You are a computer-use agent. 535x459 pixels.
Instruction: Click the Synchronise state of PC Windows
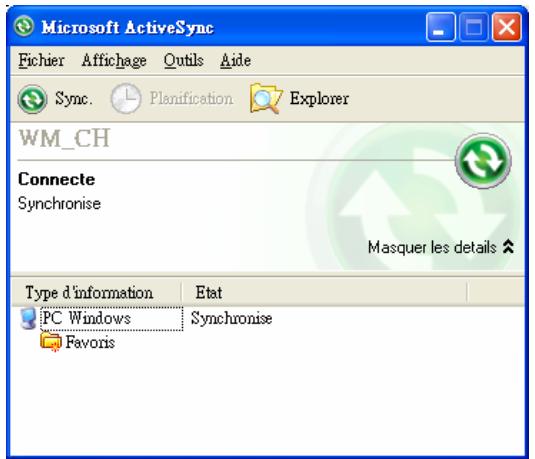(231, 319)
